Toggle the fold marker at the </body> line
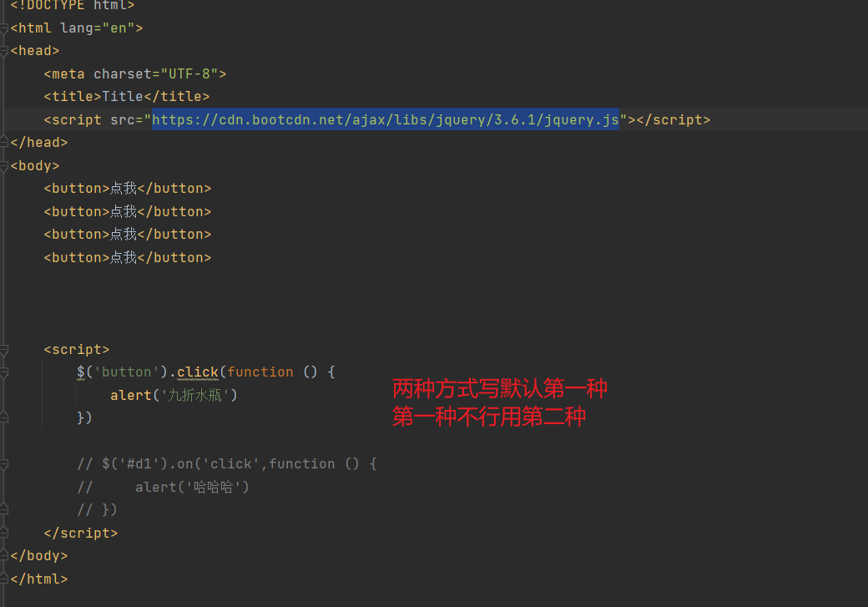 pos(4,556)
